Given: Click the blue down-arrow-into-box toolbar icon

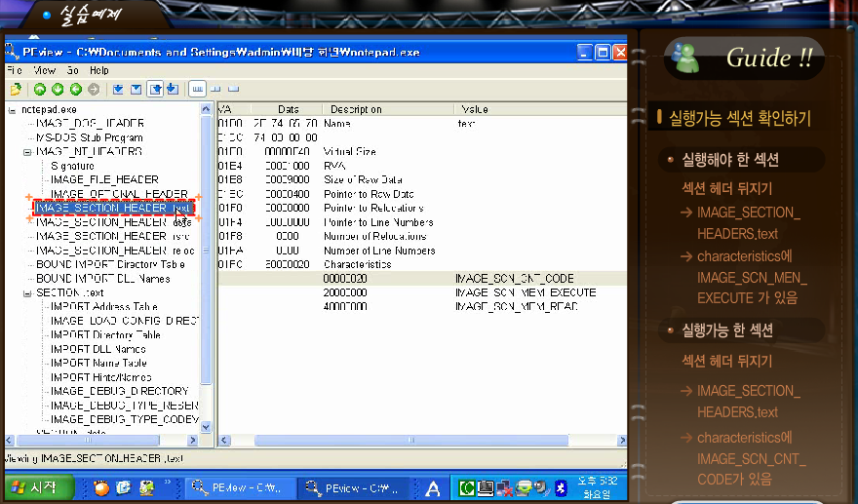Looking at the screenshot, I should pos(173,89).
